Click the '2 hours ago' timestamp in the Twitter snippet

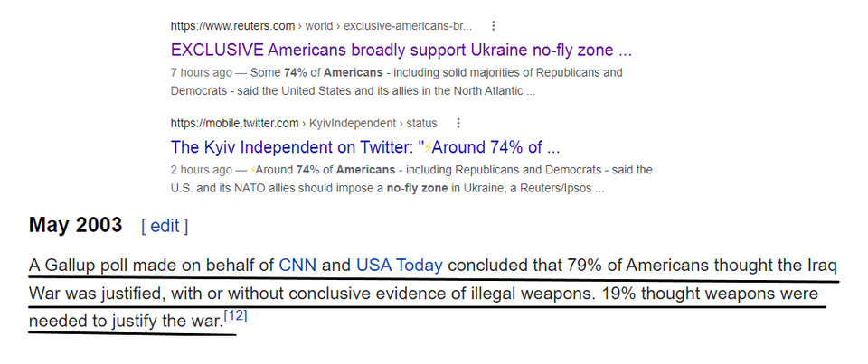pos(202,169)
